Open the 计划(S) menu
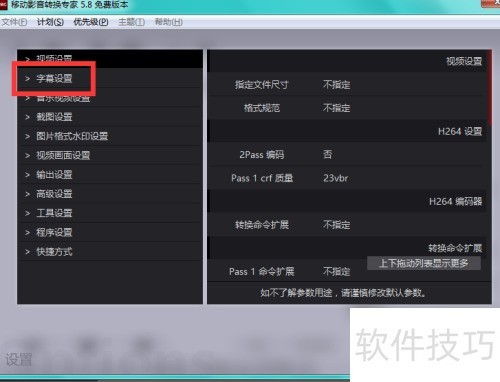500x382 pixels. tap(50, 22)
